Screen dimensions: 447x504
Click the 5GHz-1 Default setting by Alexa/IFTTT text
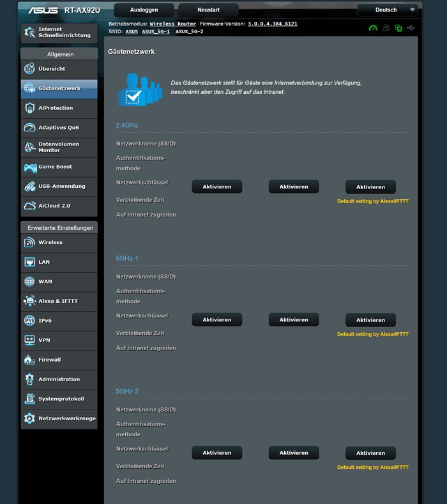coord(373,334)
